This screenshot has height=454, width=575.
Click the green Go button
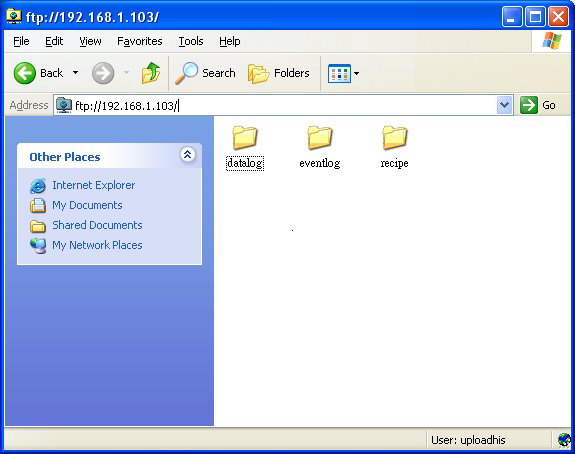point(537,105)
